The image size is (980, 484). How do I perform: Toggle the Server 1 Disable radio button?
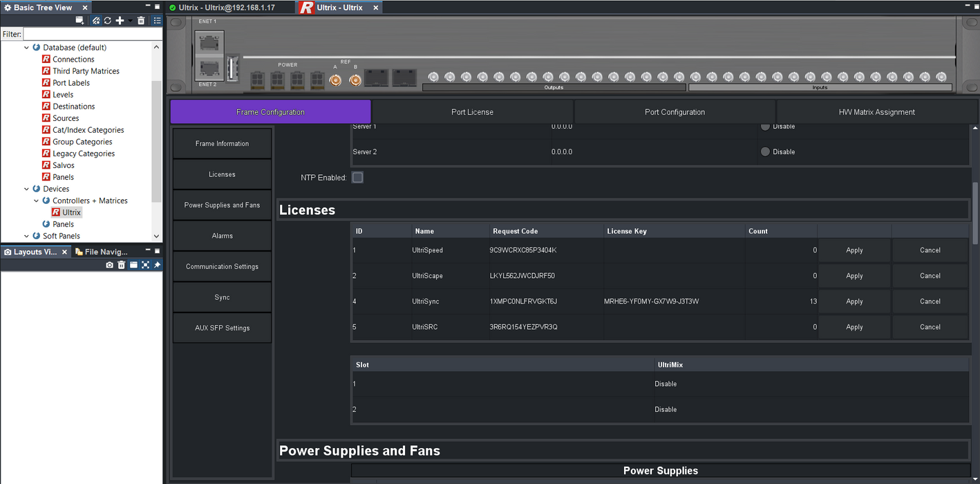(765, 127)
